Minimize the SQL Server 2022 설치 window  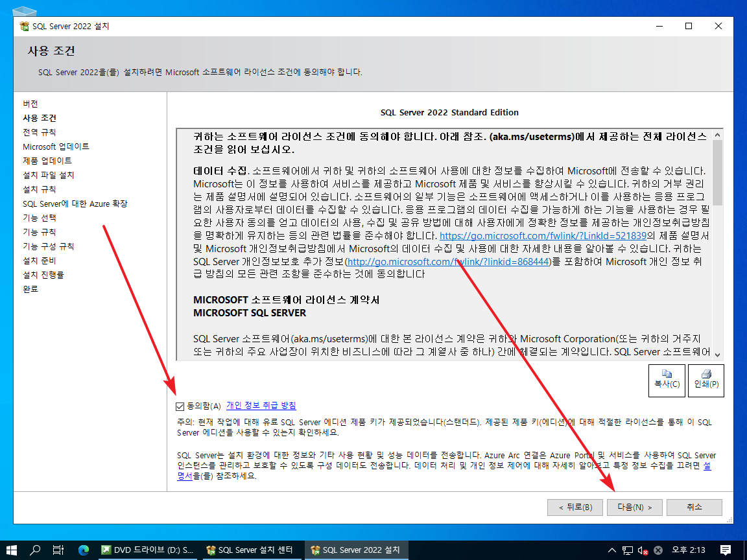click(659, 26)
